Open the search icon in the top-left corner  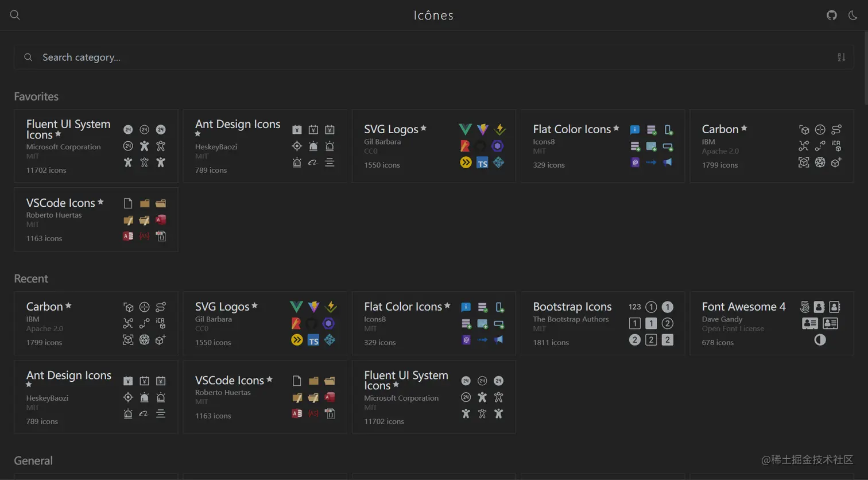pyautogui.click(x=15, y=15)
